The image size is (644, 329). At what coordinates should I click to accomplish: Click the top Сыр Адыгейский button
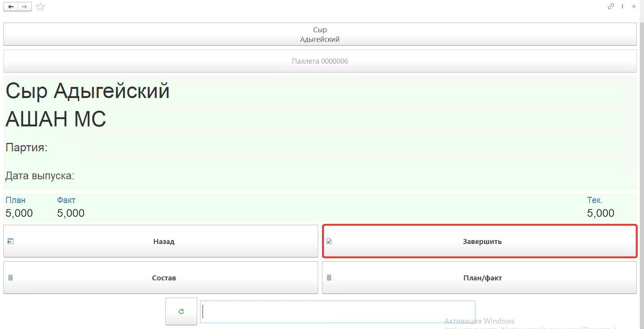[320, 34]
